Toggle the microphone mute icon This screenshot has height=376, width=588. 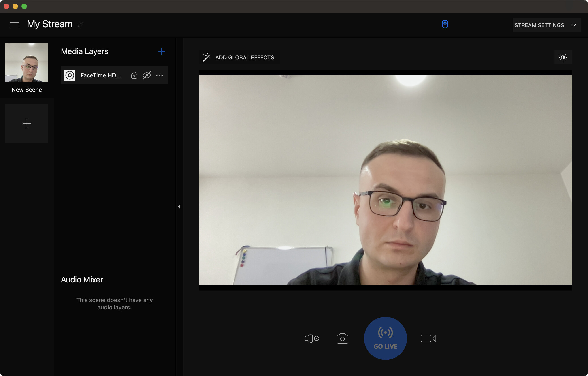312,338
